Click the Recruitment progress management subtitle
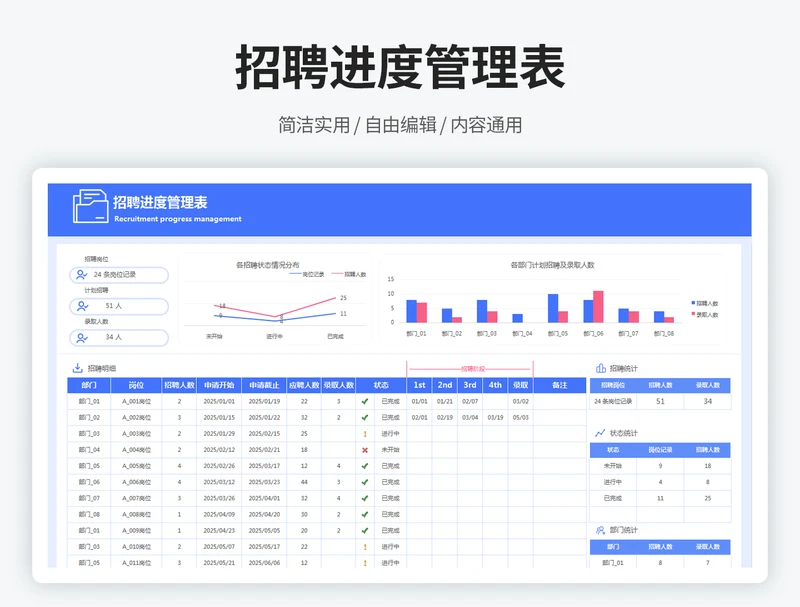Viewport: 800px width, 607px height. [178, 219]
